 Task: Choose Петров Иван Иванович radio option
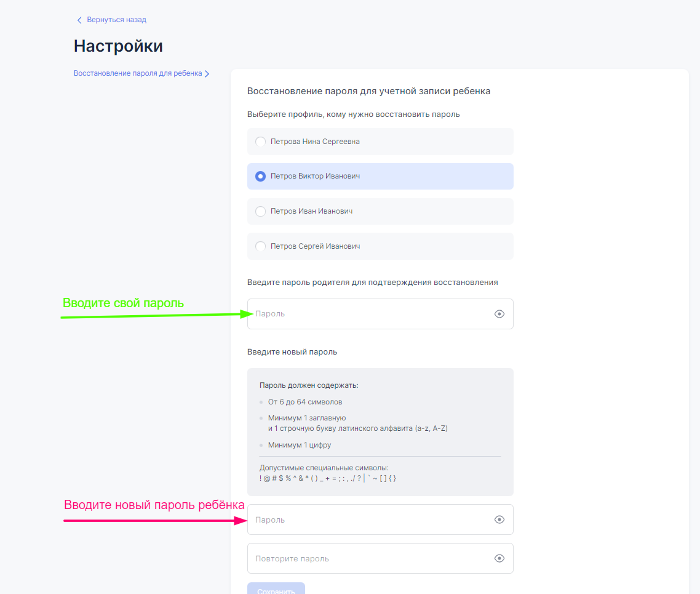[260, 212]
